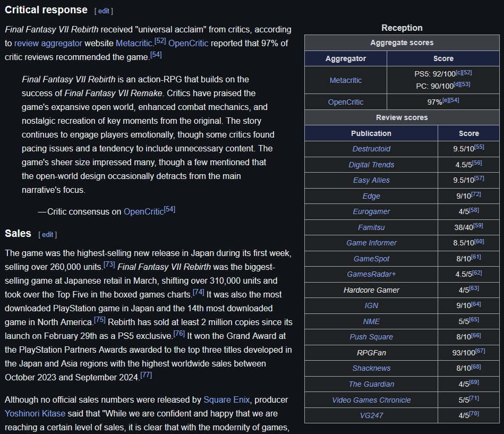Click the 'Reception' table caption

(402, 28)
